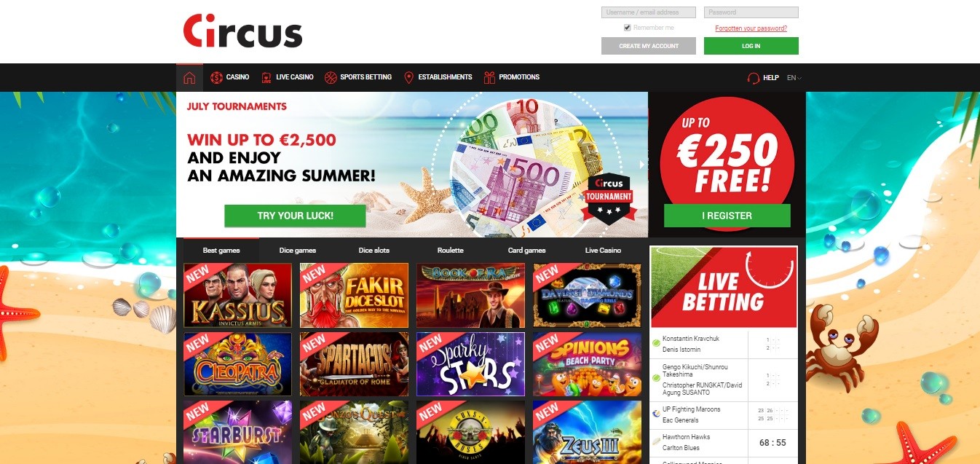980x464 pixels.
Task: Click the TRY YOUR LUCK button
Action: (x=295, y=216)
